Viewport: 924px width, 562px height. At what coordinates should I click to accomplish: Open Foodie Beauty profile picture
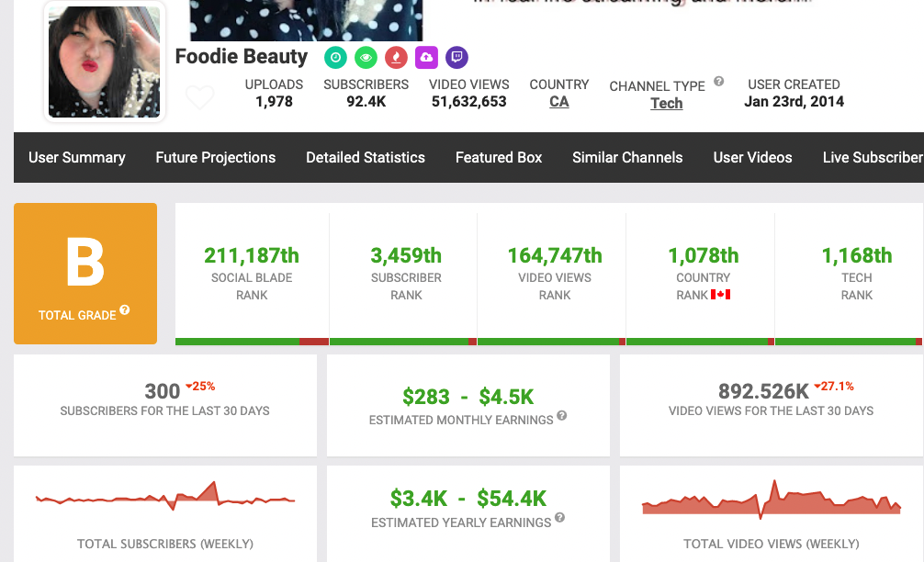coord(104,62)
